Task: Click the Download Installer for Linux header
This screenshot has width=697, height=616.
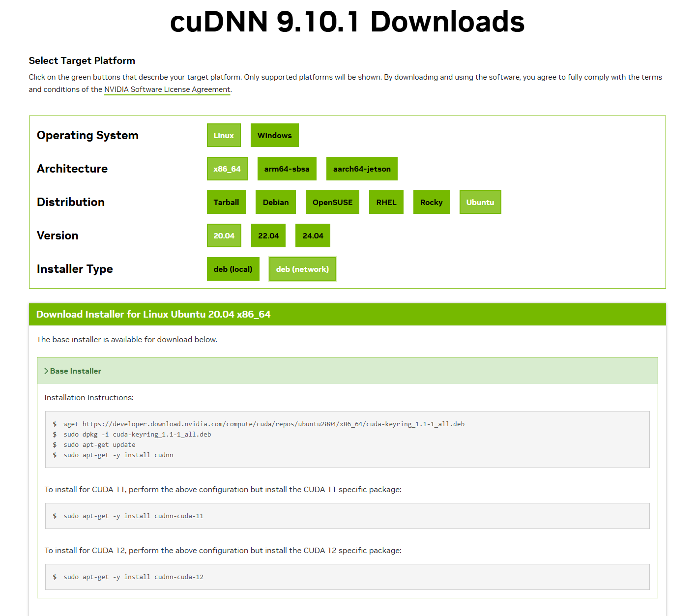Action: pos(348,314)
